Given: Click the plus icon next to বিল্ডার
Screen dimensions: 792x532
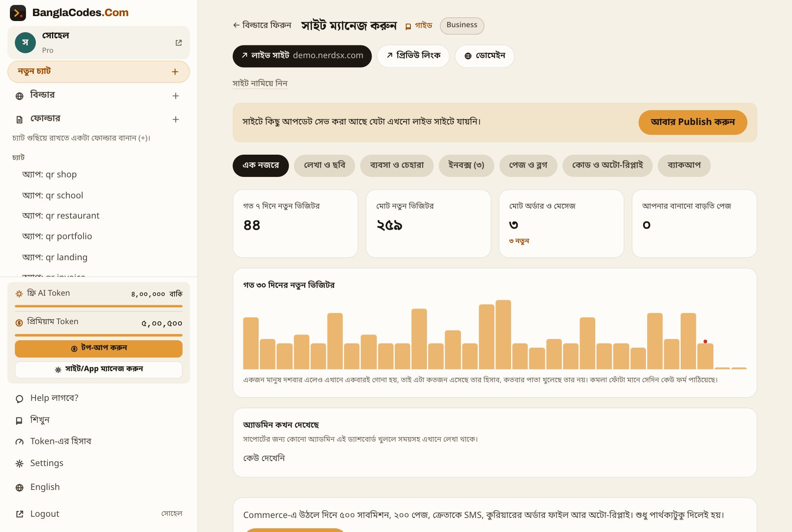Looking at the screenshot, I should coord(175,96).
